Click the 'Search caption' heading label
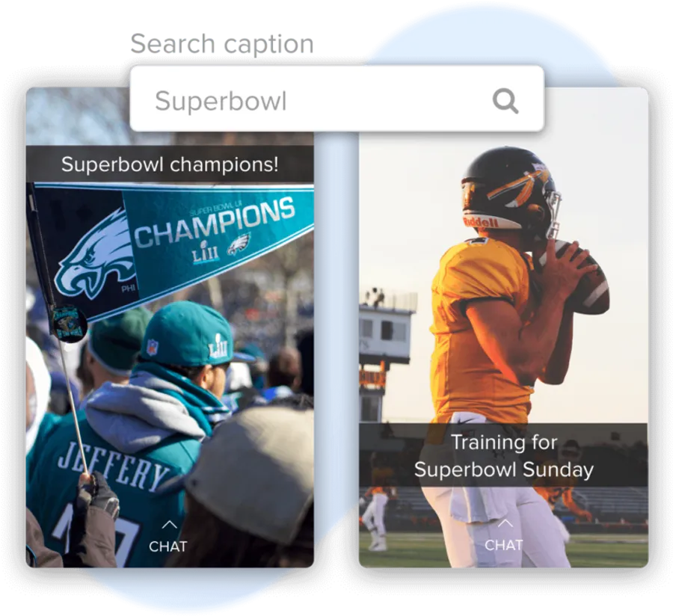This screenshot has height=616, width=673. click(222, 44)
